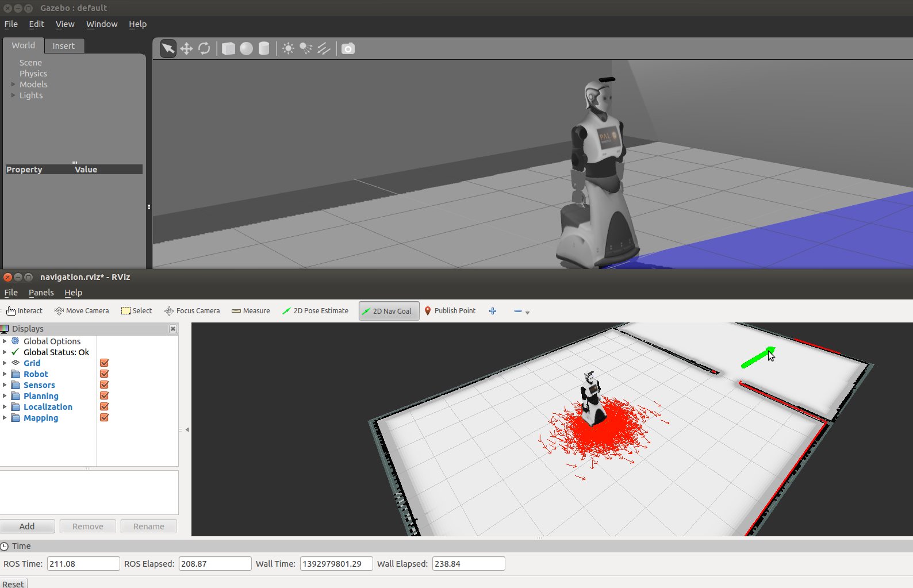Activate the rotate mode tool

[x=204, y=49]
